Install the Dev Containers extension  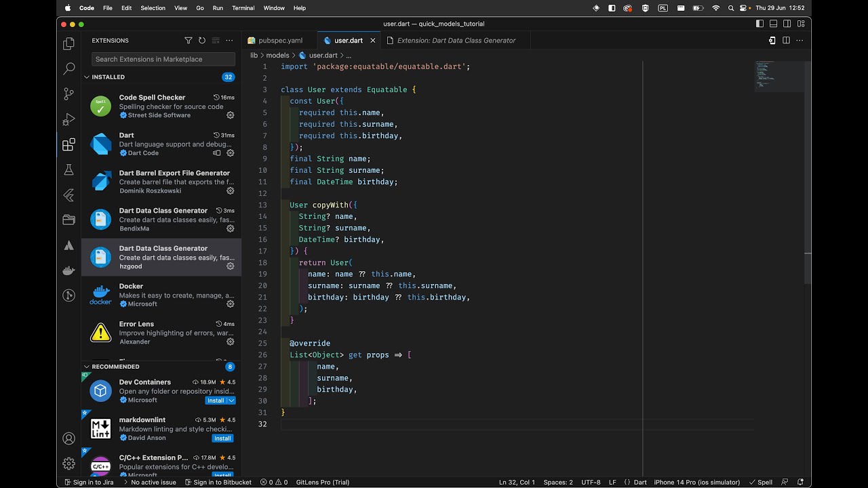tap(216, 401)
